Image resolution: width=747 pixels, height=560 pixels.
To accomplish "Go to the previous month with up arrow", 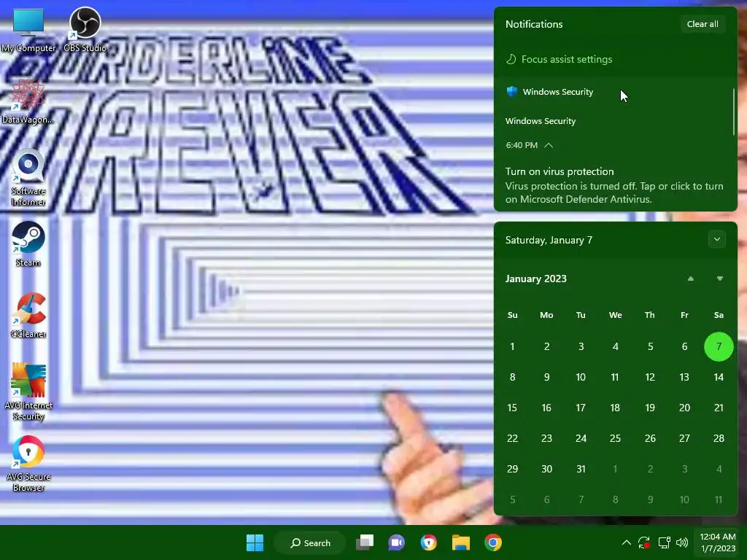I will [x=690, y=279].
